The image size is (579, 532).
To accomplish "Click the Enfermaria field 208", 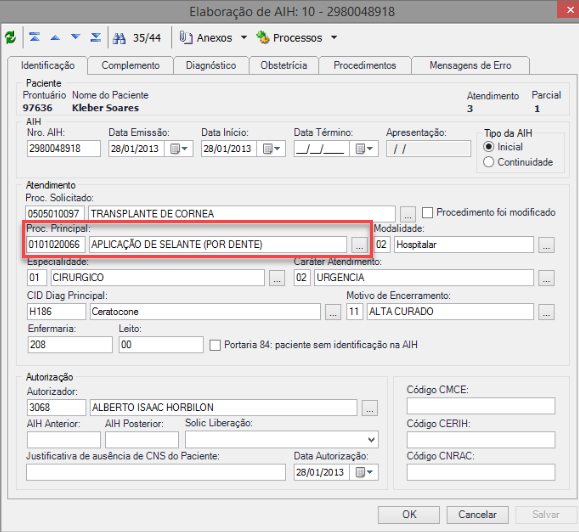I will pyautogui.click(x=70, y=344).
